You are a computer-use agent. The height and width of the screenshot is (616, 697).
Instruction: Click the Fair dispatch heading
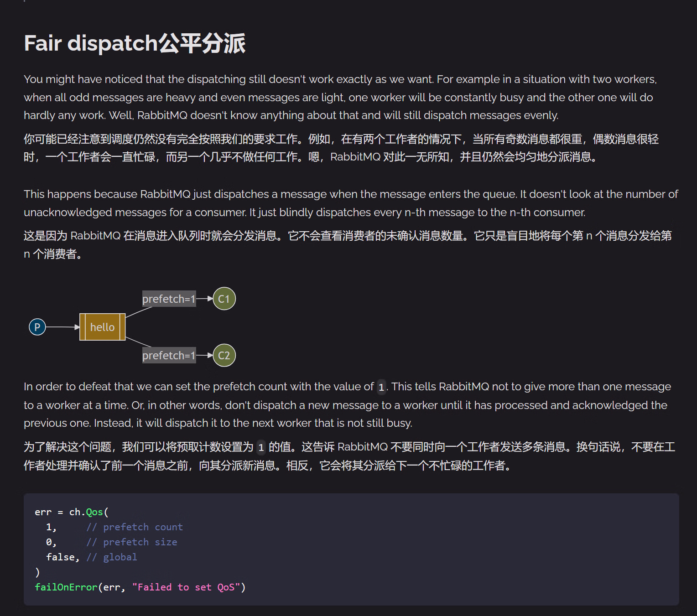coord(135,43)
